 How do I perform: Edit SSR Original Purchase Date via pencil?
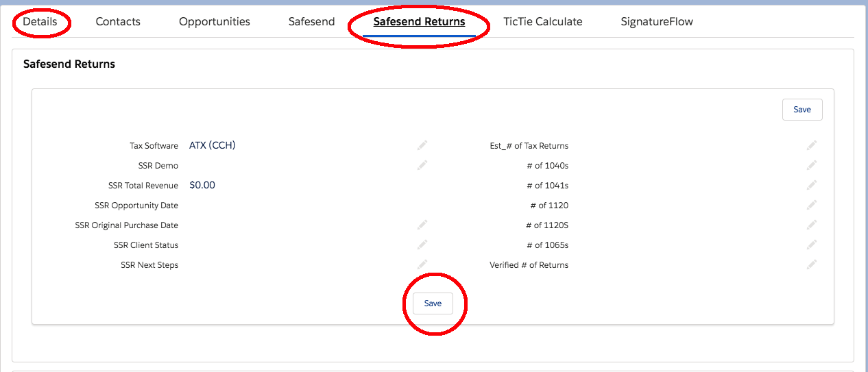422,225
